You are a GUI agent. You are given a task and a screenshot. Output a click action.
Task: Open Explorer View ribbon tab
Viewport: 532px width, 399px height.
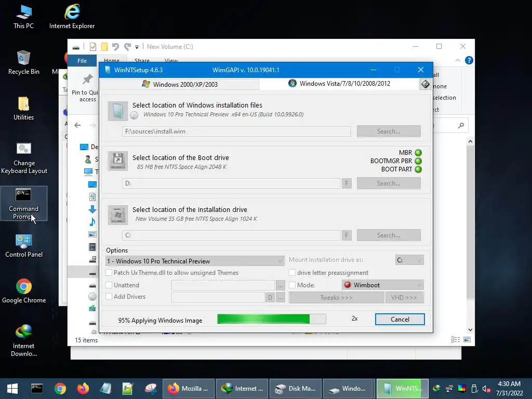click(171, 60)
